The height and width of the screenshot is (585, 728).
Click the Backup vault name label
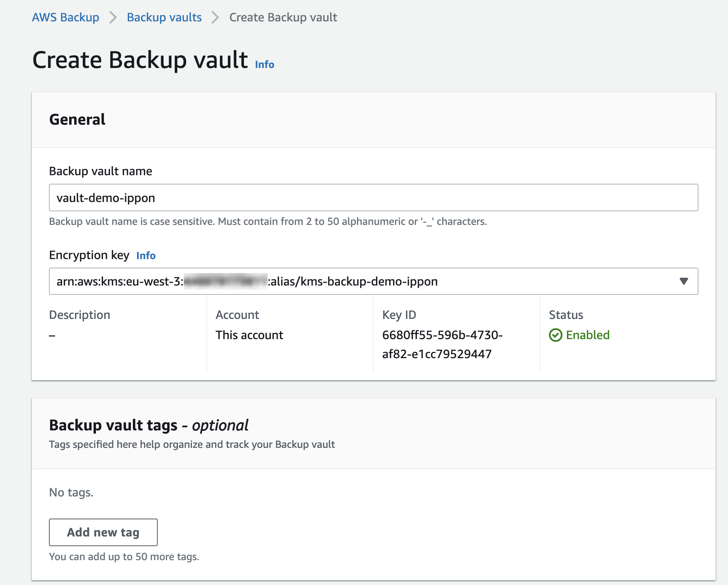coord(100,171)
